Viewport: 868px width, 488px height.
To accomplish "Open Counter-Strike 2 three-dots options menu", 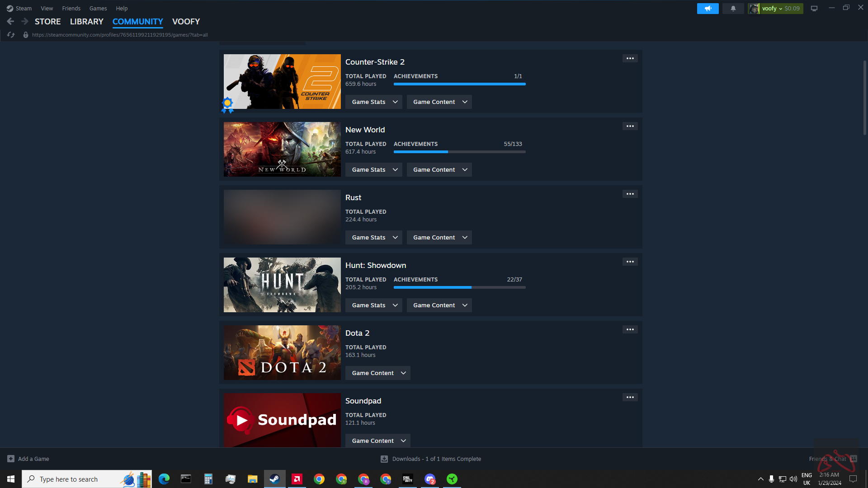I will 630,59.
